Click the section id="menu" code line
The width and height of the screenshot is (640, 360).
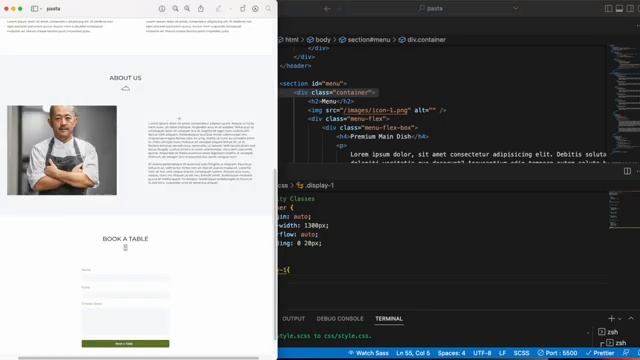coord(313,84)
